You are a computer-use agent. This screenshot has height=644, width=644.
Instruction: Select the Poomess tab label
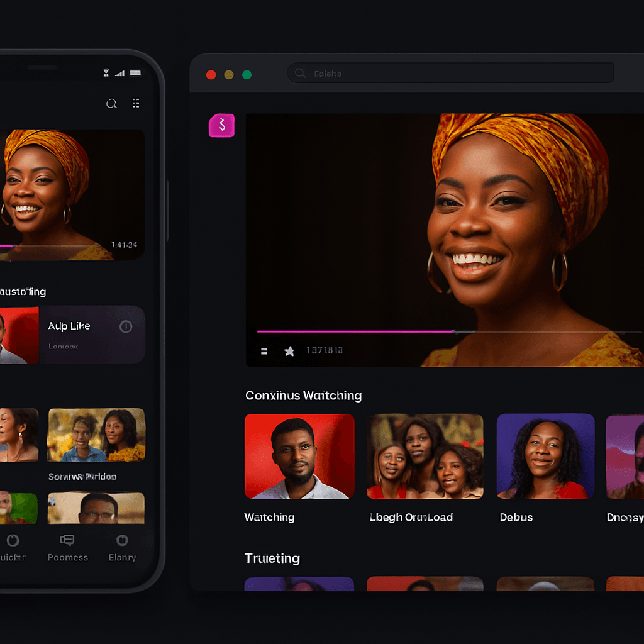click(x=68, y=558)
